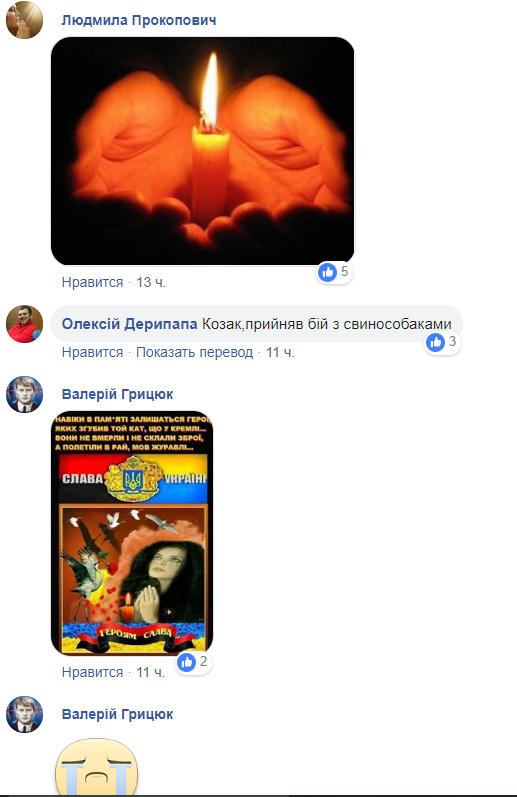Image resolution: width=517 pixels, height=797 pixels.
Task: Click the Олексій Дерипапа name link
Action: click(x=130, y=324)
